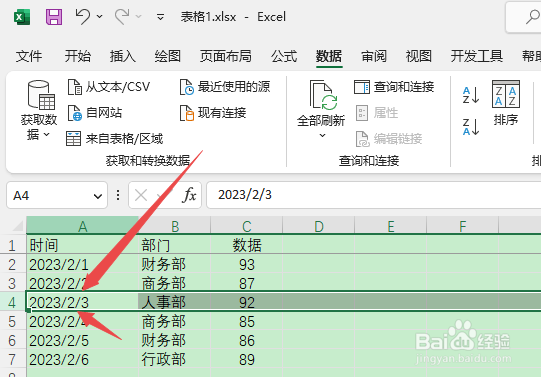Click the header cell 数据 in column C
The image size is (541, 377).
pos(247,245)
